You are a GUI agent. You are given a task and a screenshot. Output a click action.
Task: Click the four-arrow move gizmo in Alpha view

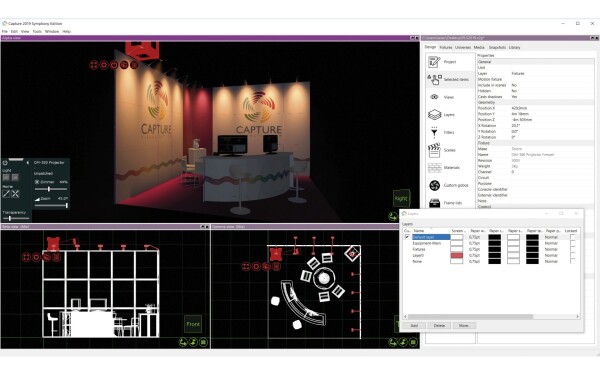[94, 65]
